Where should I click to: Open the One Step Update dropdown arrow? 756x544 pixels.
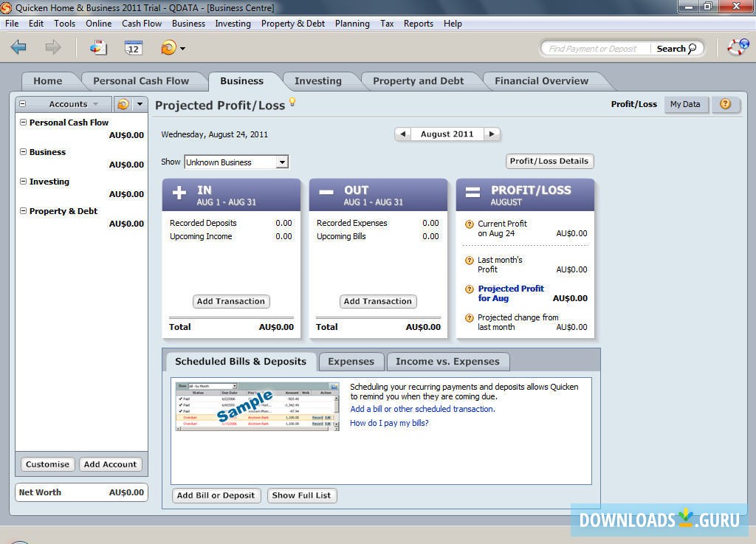pos(182,48)
